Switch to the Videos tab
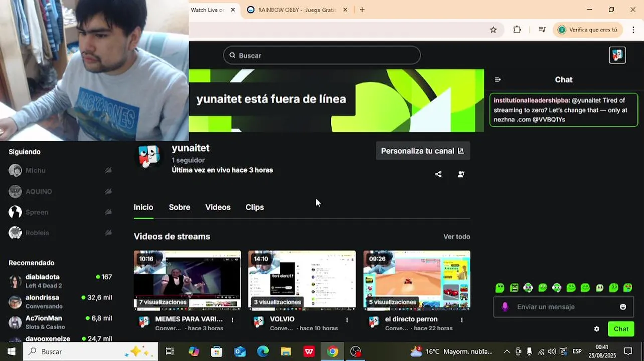Viewport: 644px width, 361px height. click(218, 207)
